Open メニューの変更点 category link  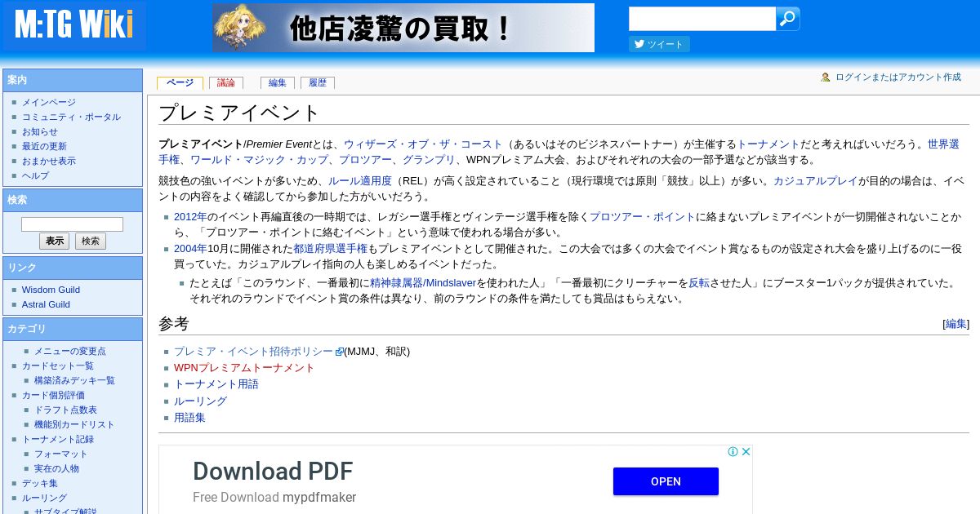click(69, 351)
